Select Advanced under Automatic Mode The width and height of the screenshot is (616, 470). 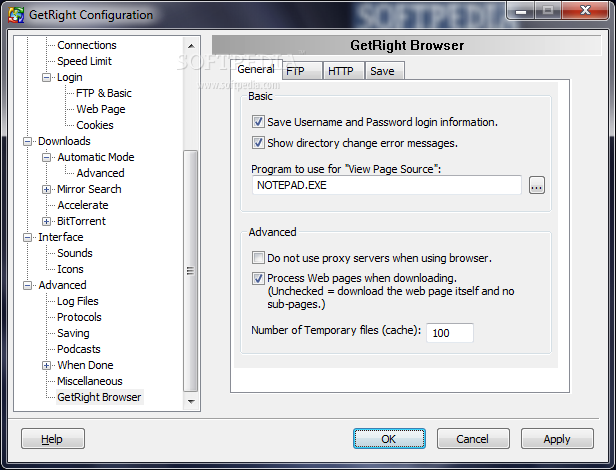click(101, 173)
